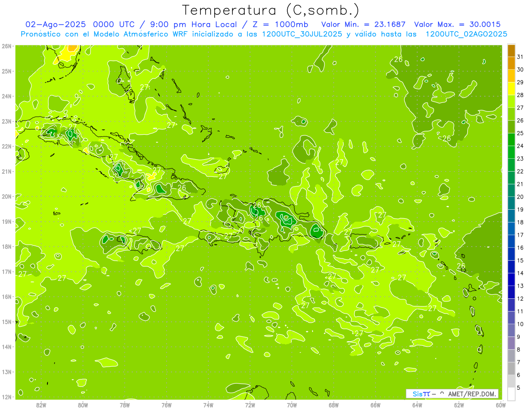Click the valid-until time "1200UTC_02AGO2025"
This screenshot has width=532, height=411.
466,34
